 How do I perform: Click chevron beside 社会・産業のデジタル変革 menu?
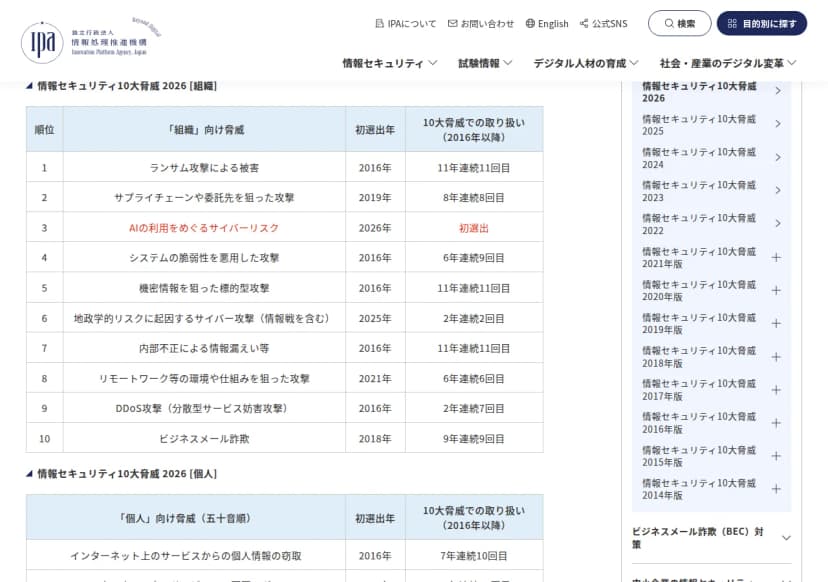point(792,63)
